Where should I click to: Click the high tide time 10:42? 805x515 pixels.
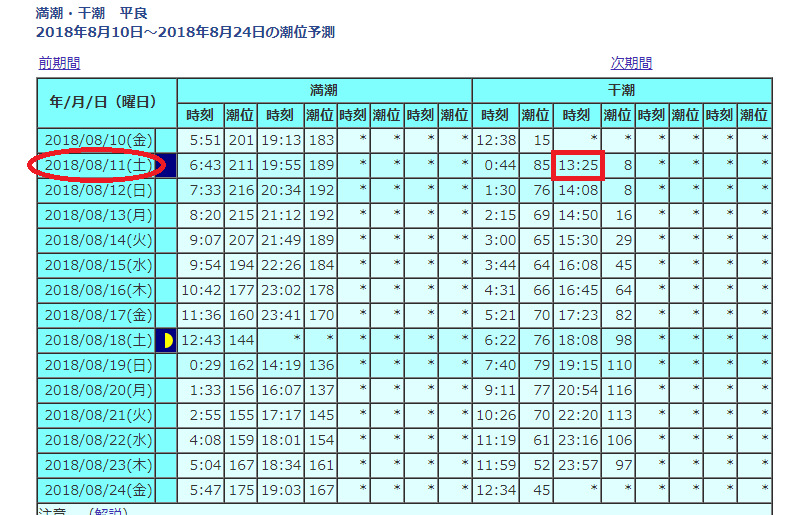click(201, 290)
